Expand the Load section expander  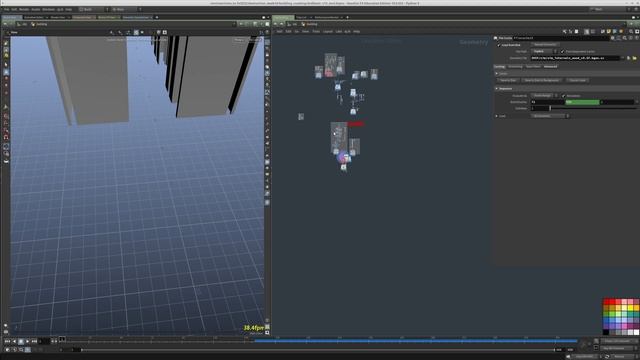tap(497, 116)
